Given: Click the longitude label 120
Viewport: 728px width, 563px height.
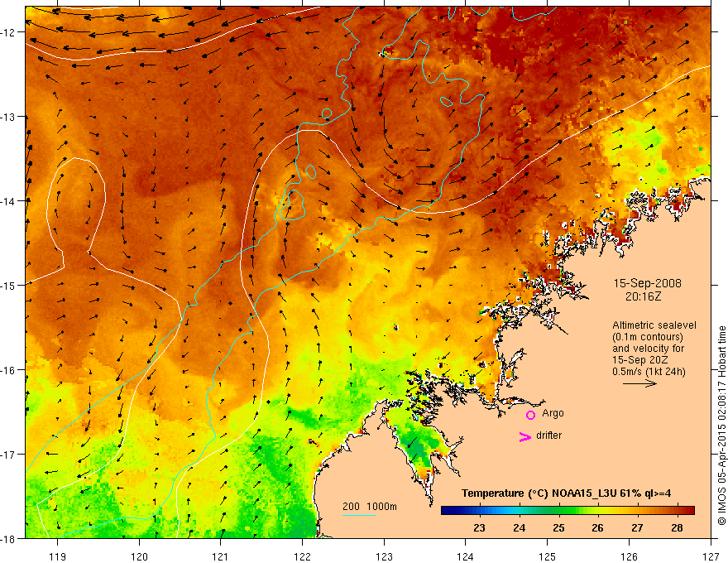Looking at the screenshot, I should coord(139,556).
